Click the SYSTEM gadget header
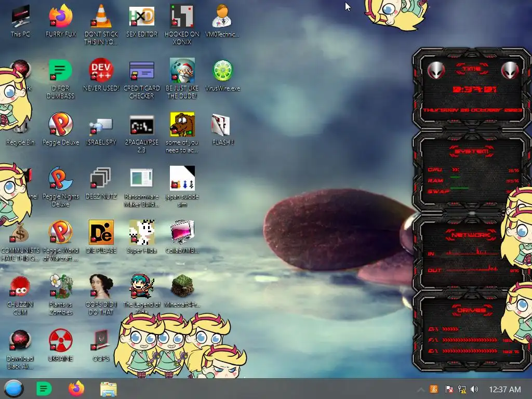 [x=472, y=151]
